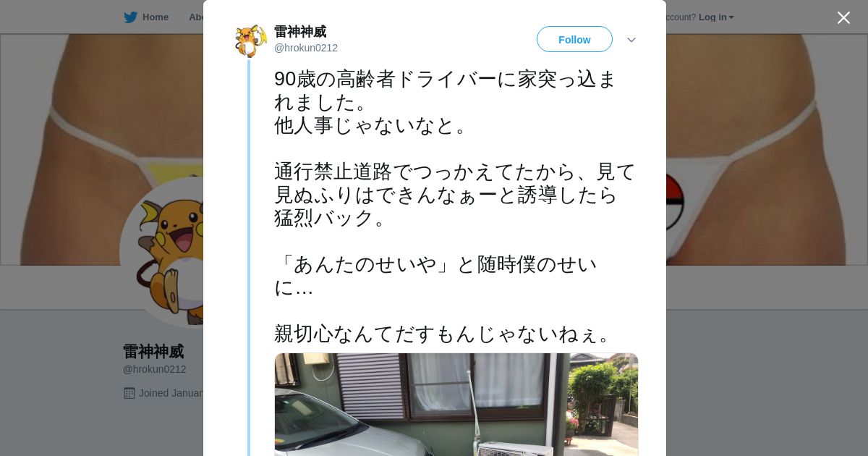This screenshot has width=868, height=456.
Task: View the large Raichu profile picture
Action: point(162,253)
